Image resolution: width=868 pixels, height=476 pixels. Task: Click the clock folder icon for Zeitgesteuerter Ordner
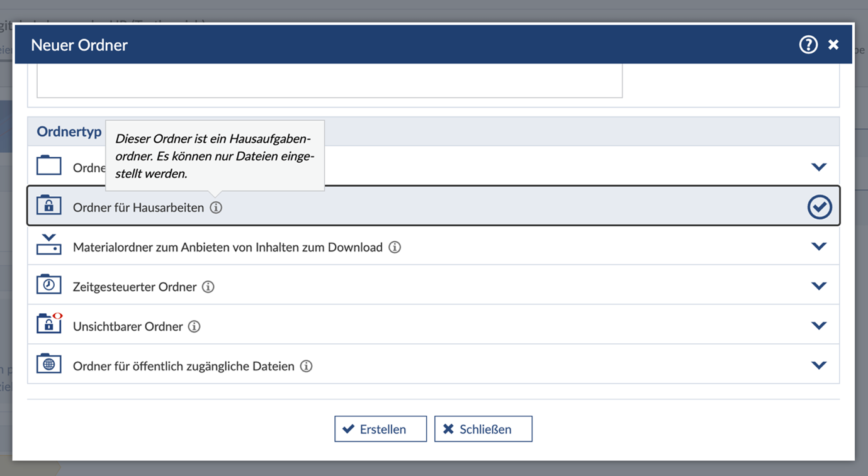48,284
